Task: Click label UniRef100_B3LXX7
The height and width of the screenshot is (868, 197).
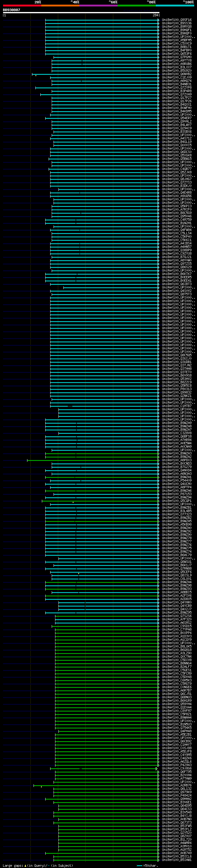Action: [x=177, y=67]
